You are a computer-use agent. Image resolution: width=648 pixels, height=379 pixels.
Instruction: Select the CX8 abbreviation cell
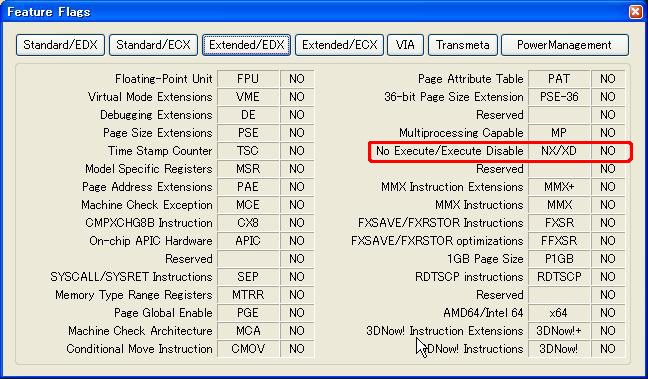pos(248,223)
